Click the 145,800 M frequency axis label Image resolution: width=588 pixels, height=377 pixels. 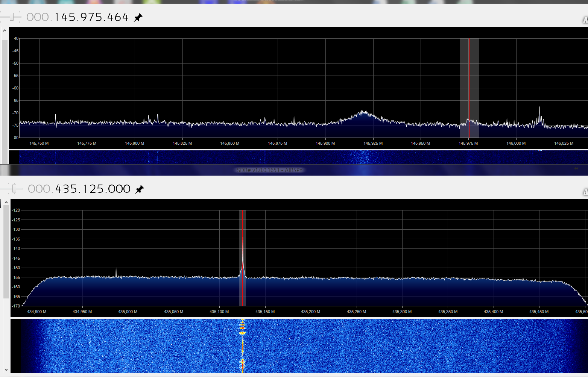(x=135, y=143)
